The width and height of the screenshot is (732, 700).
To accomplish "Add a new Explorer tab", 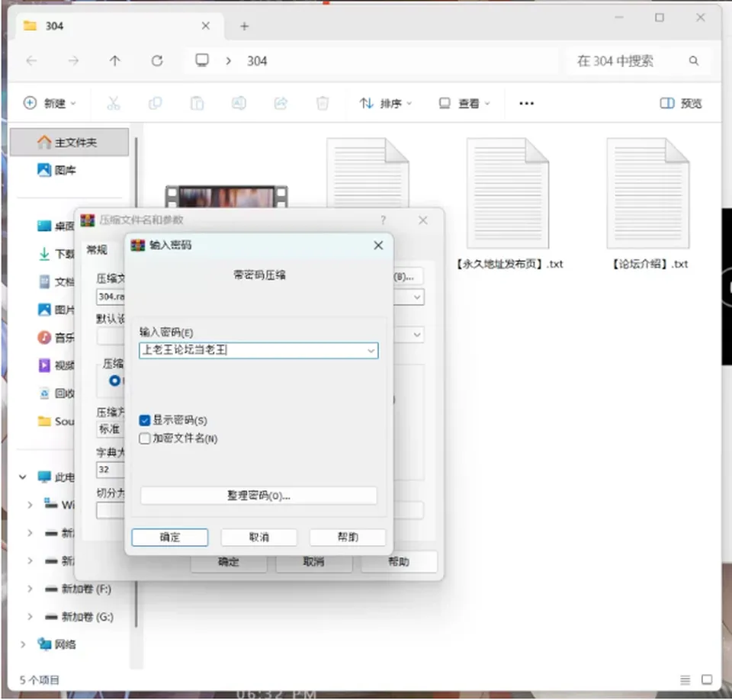I will coord(244,26).
